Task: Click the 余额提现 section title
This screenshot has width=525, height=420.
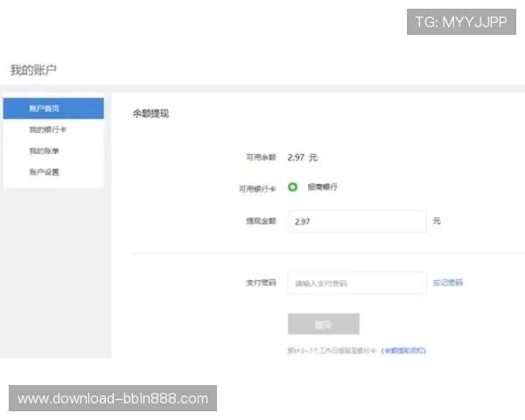Action: click(151, 114)
